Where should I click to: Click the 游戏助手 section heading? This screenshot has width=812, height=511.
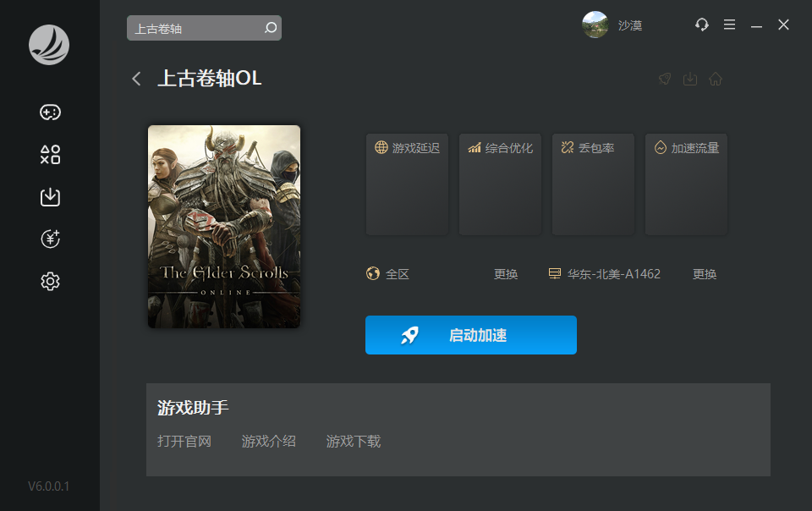pyautogui.click(x=193, y=408)
